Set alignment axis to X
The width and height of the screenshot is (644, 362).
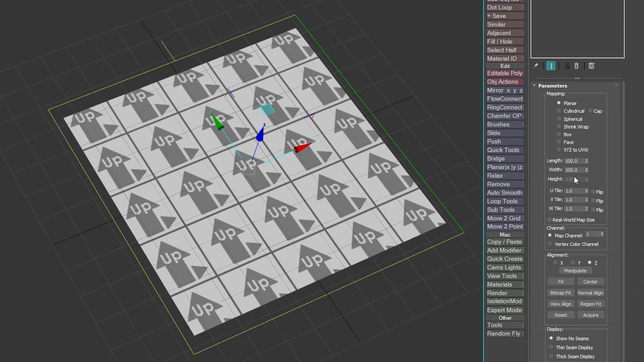[555, 263]
